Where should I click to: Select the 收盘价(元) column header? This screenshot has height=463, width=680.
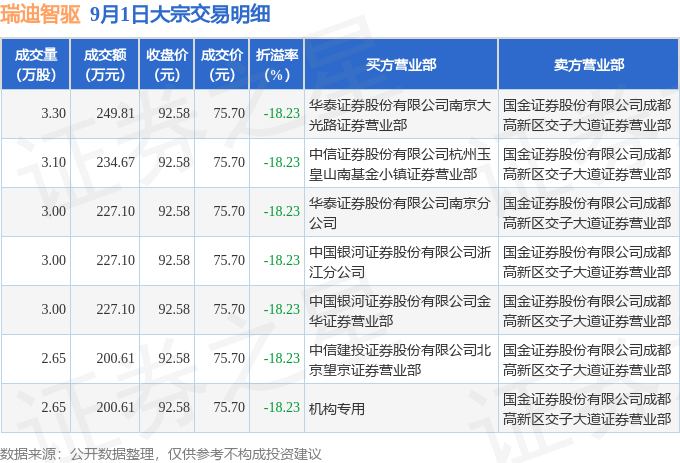167,65
